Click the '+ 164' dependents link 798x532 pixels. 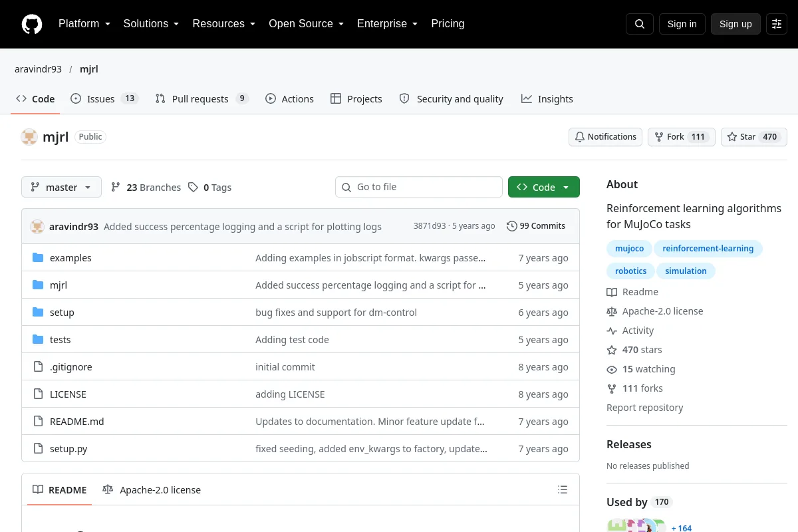click(682, 528)
